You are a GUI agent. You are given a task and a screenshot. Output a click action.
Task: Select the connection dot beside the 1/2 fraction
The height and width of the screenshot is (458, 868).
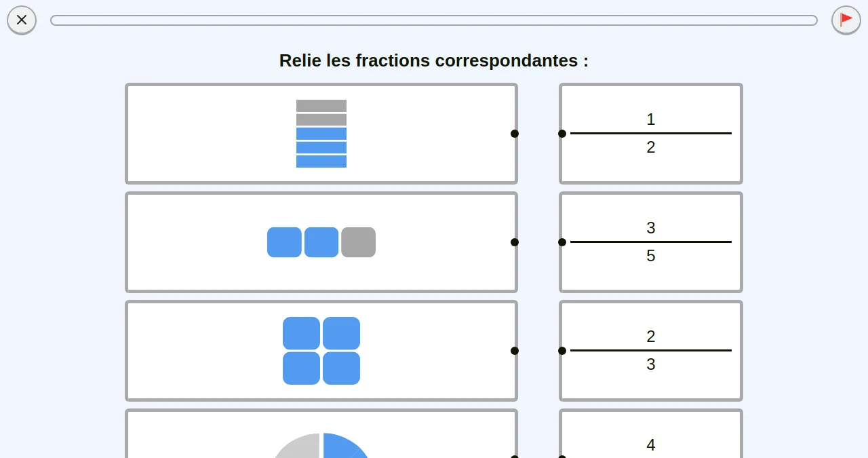562,134
